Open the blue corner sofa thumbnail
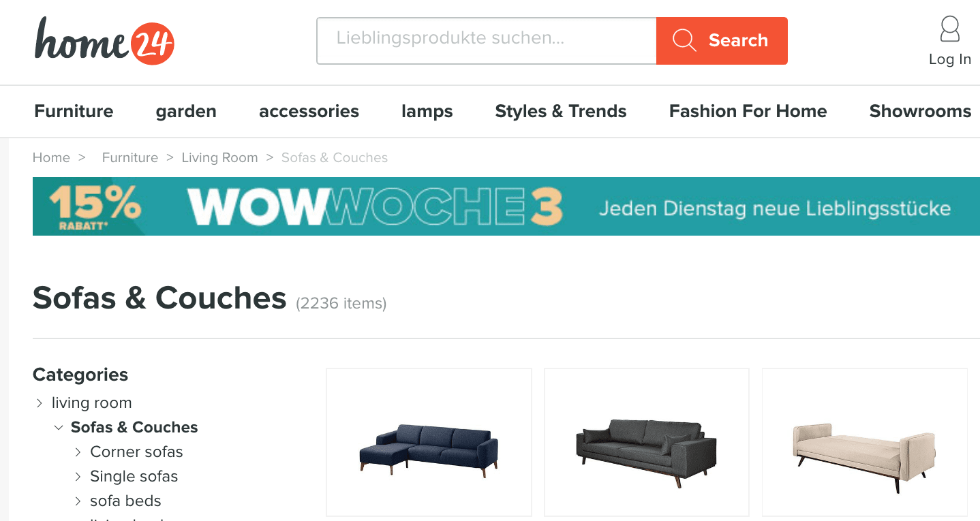 [429, 442]
